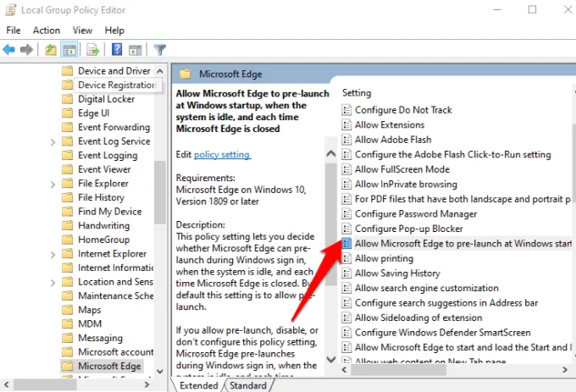Image resolution: width=576 pixels, height=392 pixels.
Task: Switch to the Standard tab
Action: [x=248, y=385]
